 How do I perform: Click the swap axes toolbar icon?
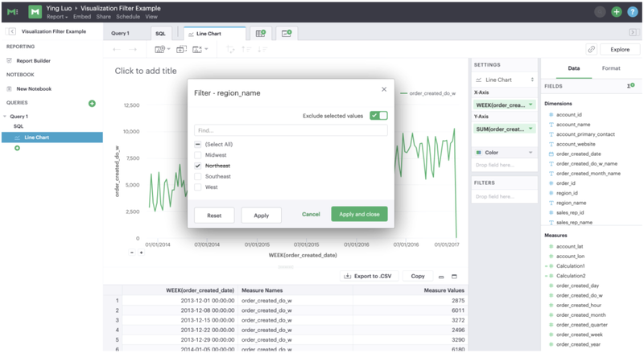230,49
